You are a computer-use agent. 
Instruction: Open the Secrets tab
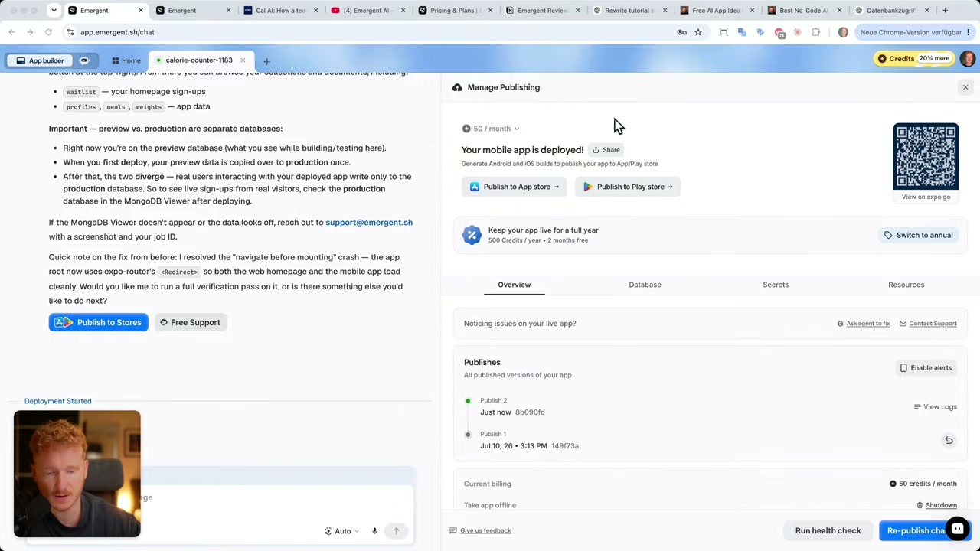776,285
